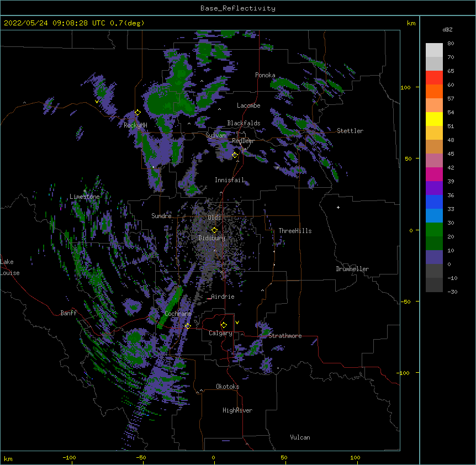476x465 pixels.
Task: Select the blue 36 dBZ legend color
Action: click(434, 202)
